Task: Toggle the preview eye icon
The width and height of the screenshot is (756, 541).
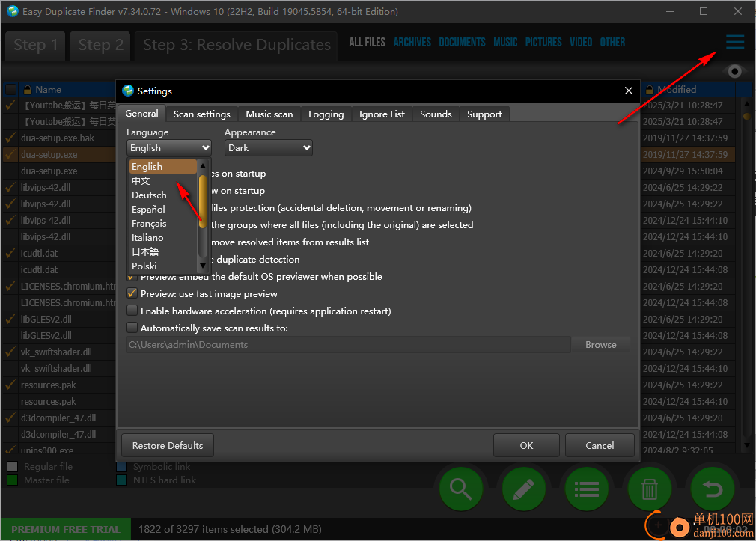Action: (734, 72)
